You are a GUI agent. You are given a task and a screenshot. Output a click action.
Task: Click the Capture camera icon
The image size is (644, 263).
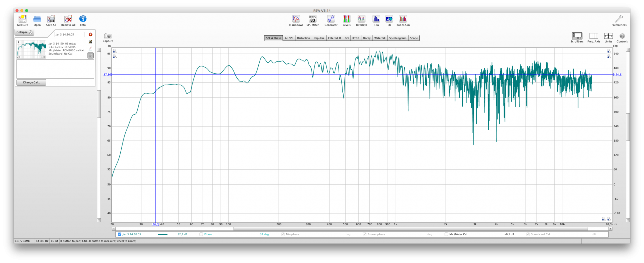click(108, 36)
